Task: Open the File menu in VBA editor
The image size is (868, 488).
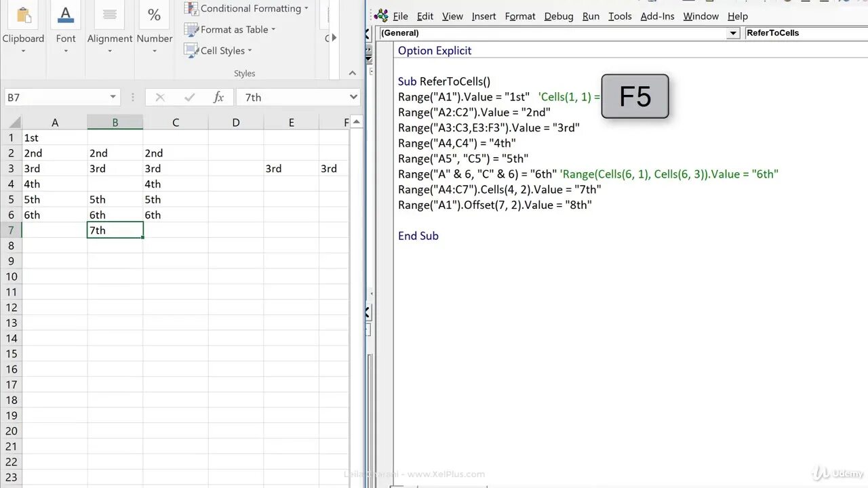Action: point(400,16)
